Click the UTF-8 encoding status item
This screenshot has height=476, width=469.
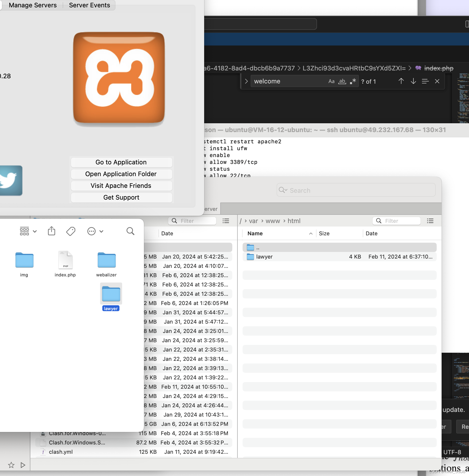[x=452, y=452]
